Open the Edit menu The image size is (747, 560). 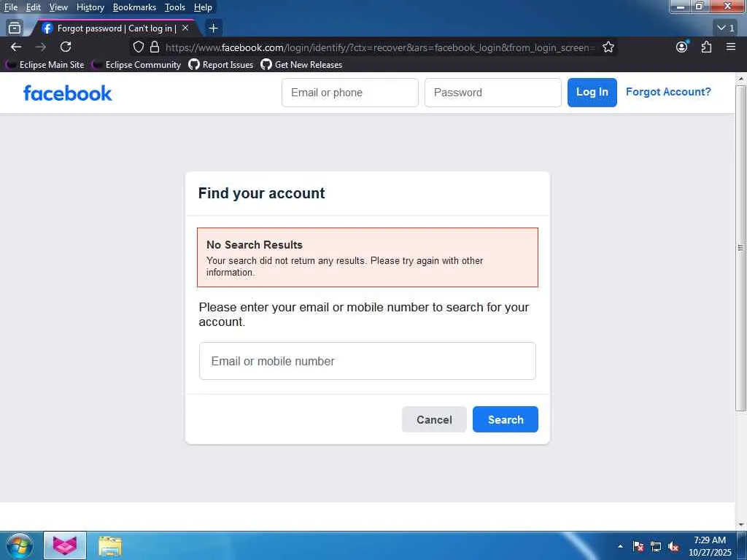(33, 7)
